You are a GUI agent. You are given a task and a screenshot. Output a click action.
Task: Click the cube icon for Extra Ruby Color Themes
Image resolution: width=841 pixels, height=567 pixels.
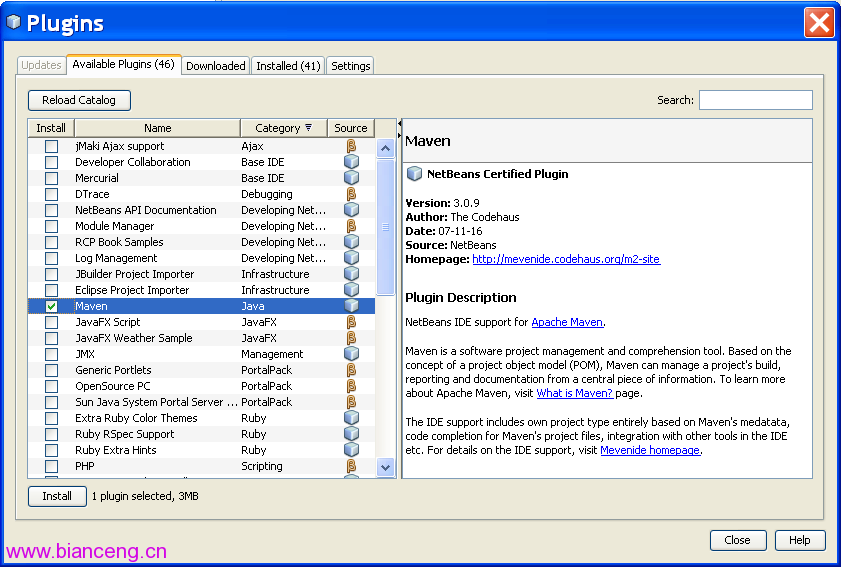click(x=351, y=418)
